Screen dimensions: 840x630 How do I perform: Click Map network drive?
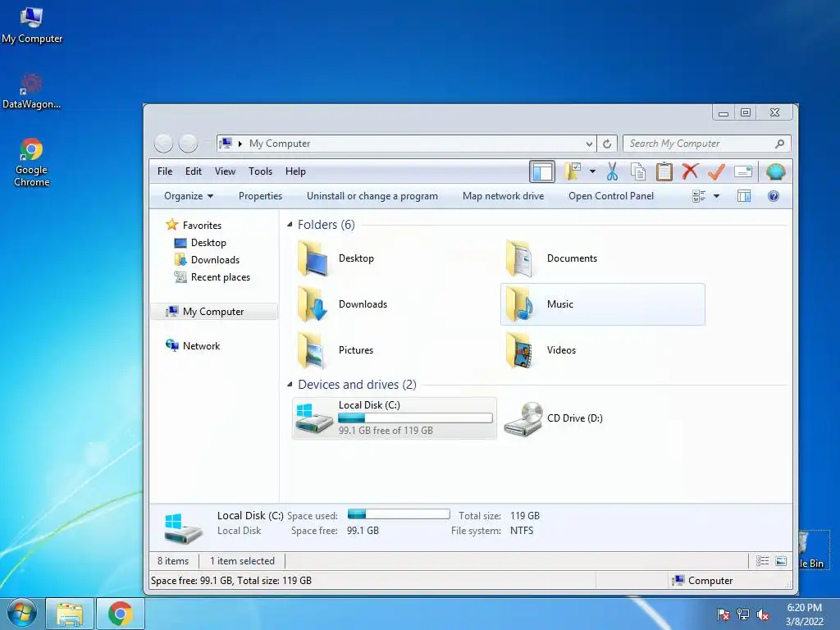point(503,196)
